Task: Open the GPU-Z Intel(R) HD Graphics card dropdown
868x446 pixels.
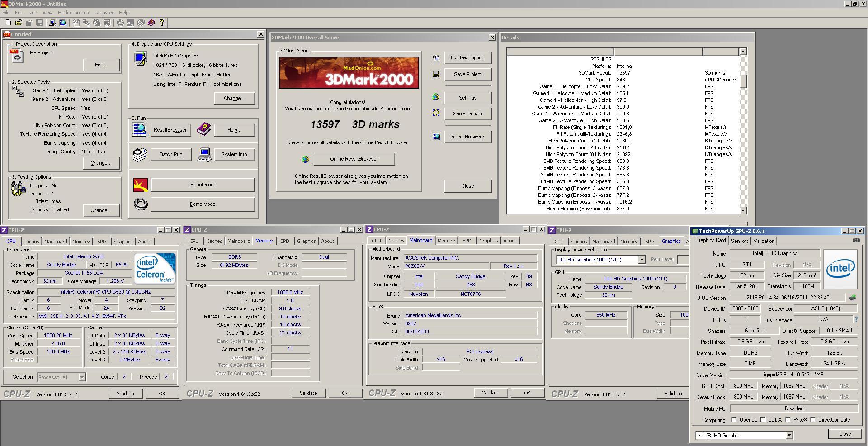Action: (789, 435)
